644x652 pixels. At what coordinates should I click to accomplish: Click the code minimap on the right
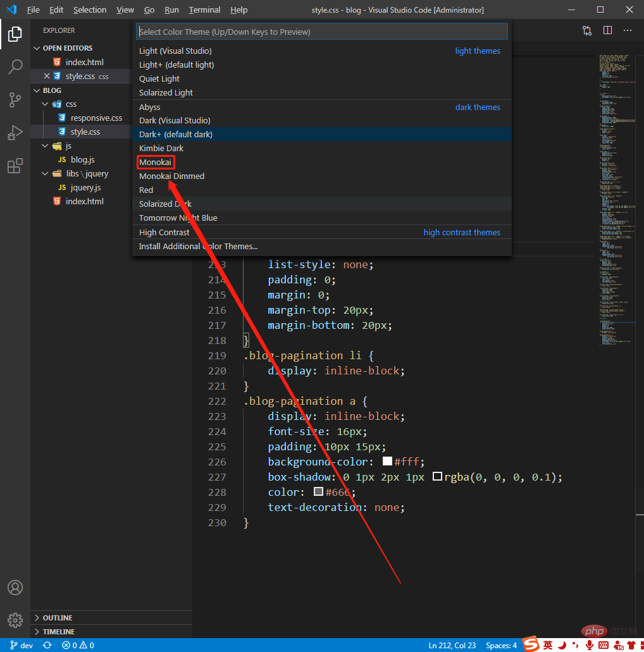click(x=617, y=200)
